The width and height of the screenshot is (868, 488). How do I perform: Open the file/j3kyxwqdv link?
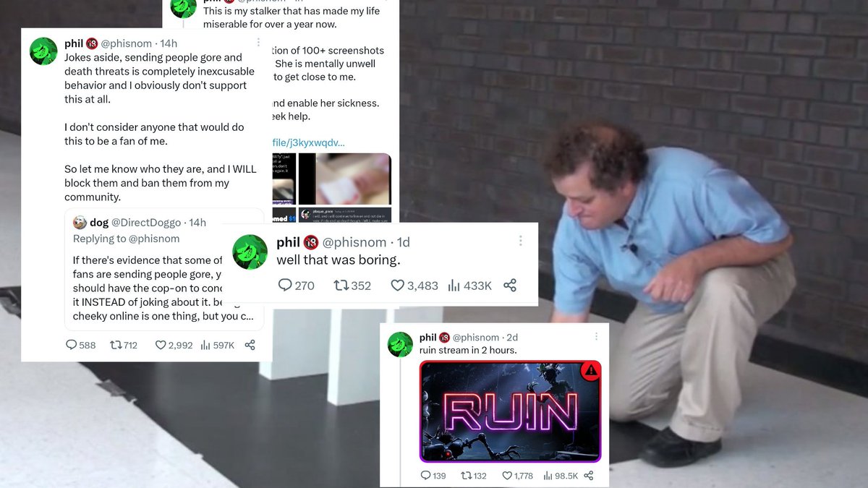pos(308,142)
